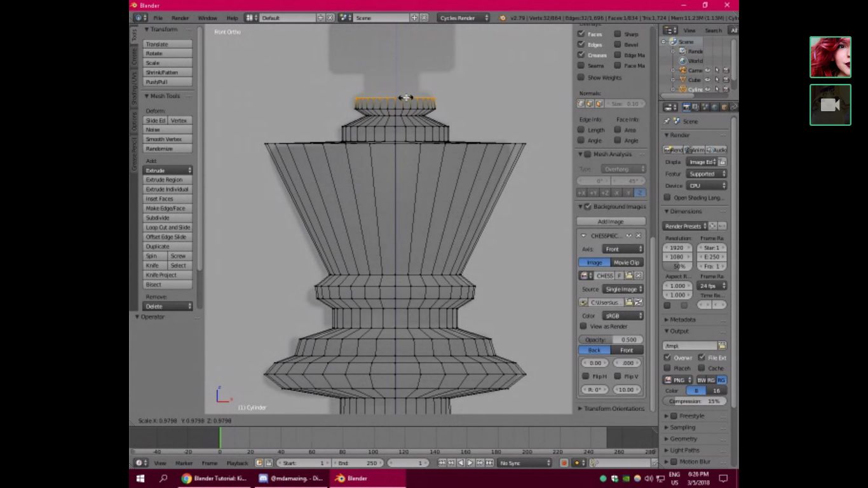
Task: Expand the Metadata panel
Action: (x=683, y=320)
